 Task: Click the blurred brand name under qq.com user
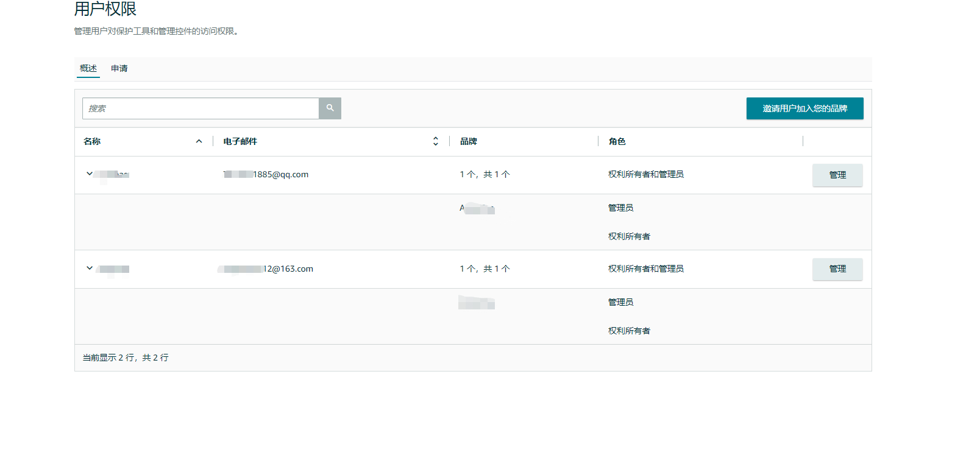(477, 208)
